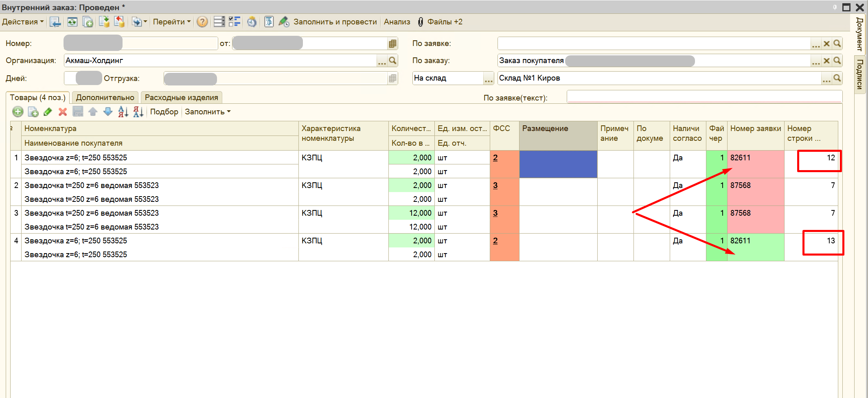This screenshot has width=868, height=398.
Task: Move row down with blue arrow icon
Action: (108, 112)
